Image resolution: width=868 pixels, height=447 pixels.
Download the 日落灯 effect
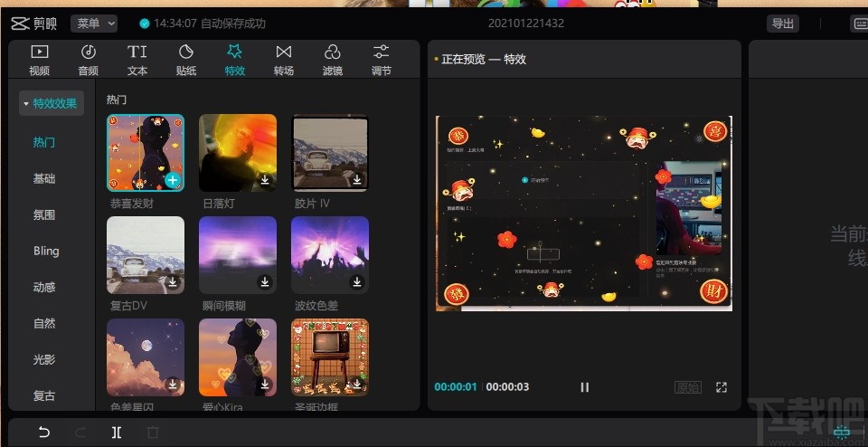[x=265, y=180]
